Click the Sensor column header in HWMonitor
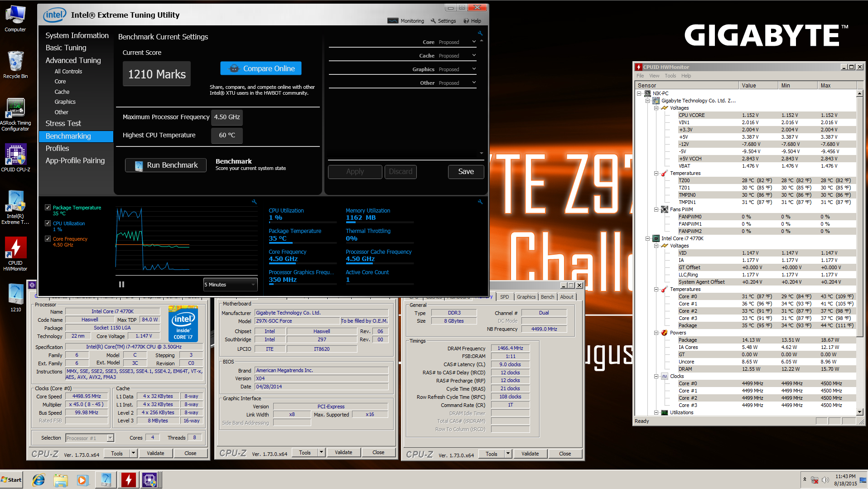Image resolution: width=868 pixels, height=489 pixels. (686, 85)
